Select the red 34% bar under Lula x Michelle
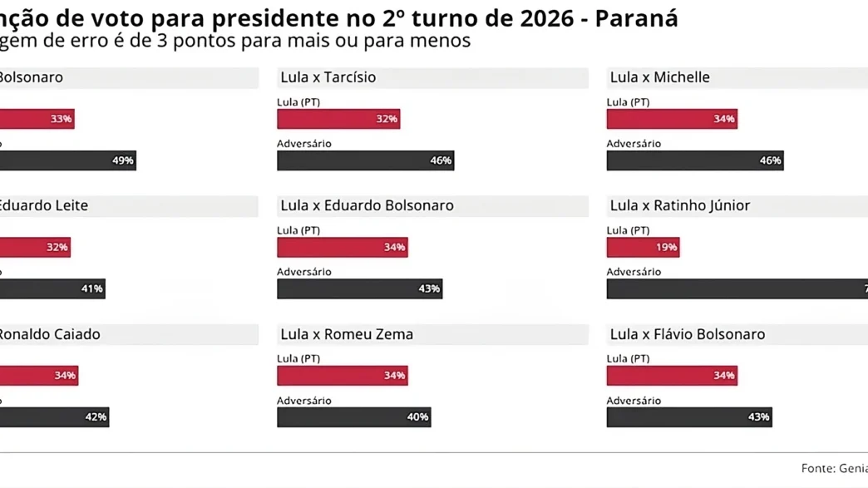The image size is (868, 488). click(672, 119)
